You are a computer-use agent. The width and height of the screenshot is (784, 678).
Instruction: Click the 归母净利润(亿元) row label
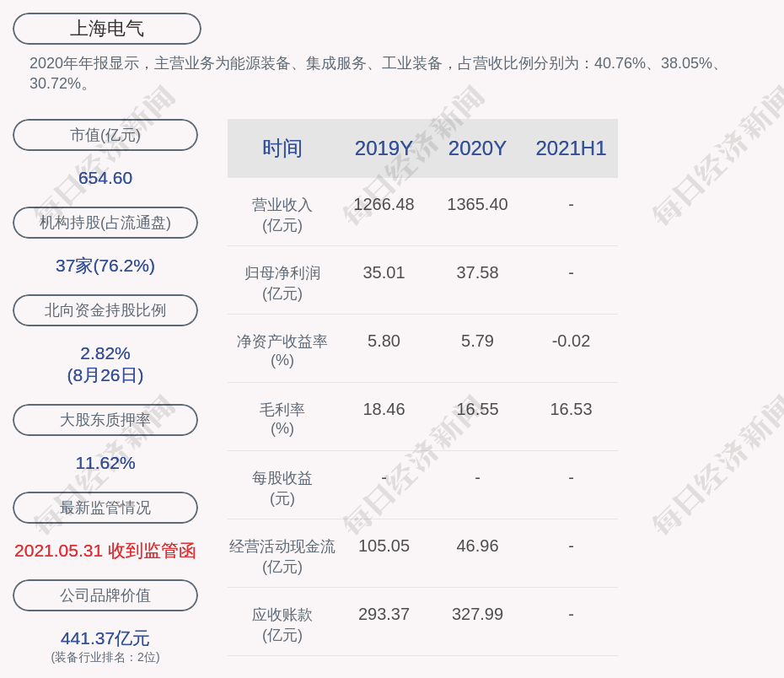[282, 283]
